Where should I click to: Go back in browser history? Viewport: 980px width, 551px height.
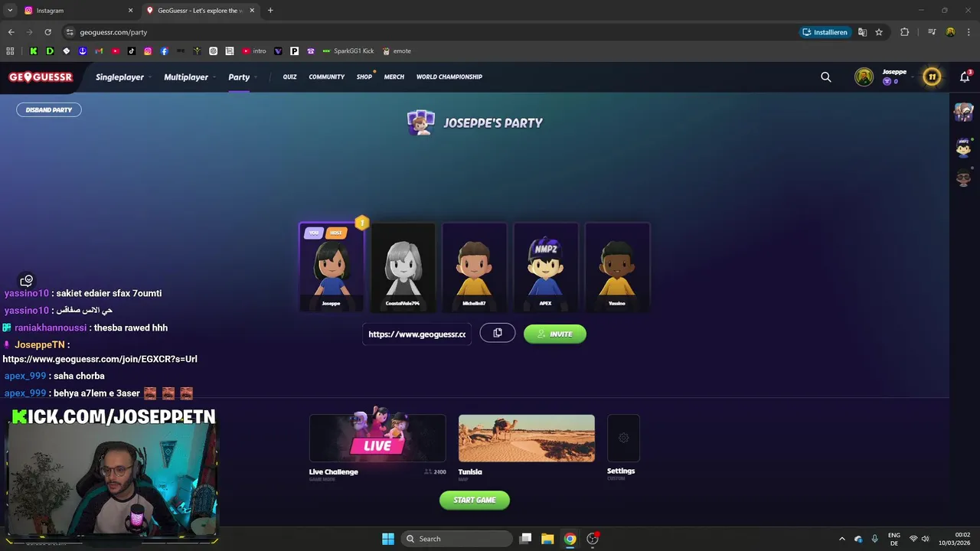coord(11,32)
